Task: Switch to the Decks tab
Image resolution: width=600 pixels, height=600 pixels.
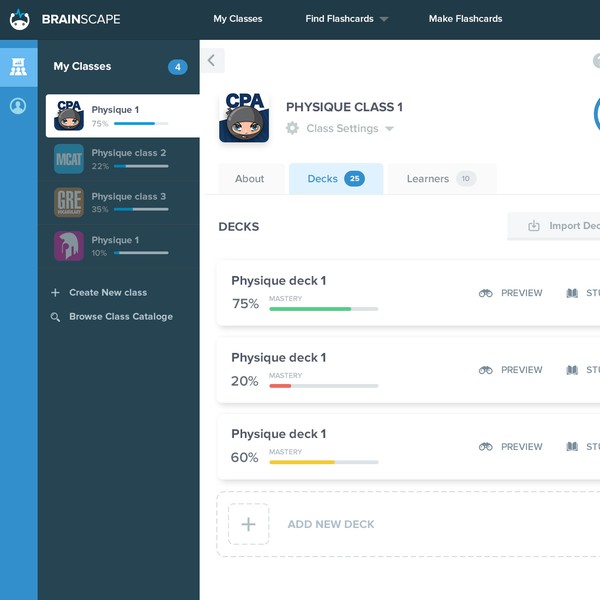Action: [x=336, y=179]
